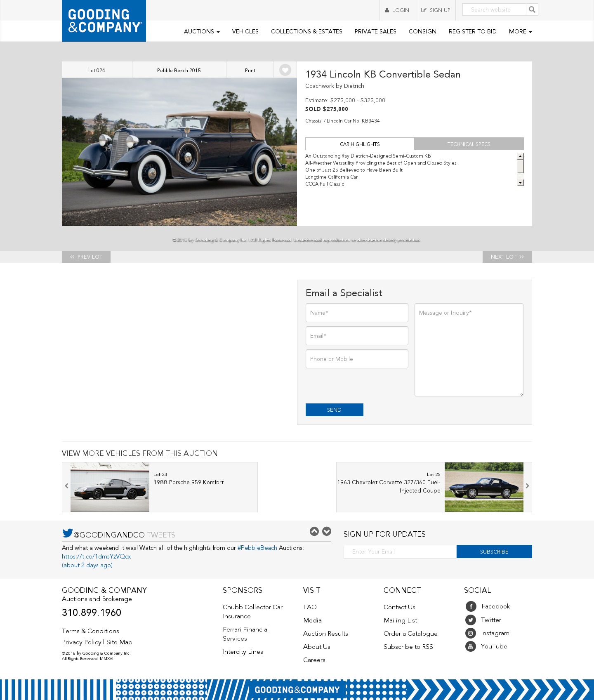Open the Contact Us link
This screenshot has width=594, height=700.
pos(399,607)
